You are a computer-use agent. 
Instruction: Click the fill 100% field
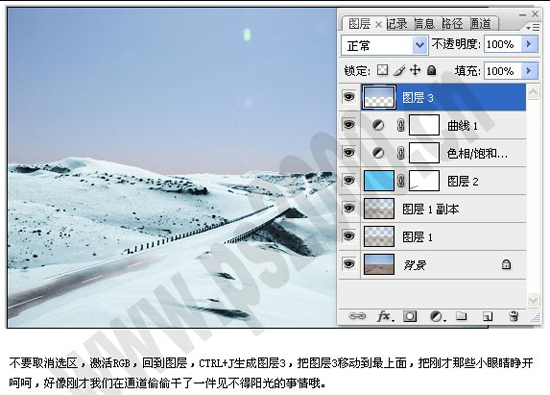503,71
